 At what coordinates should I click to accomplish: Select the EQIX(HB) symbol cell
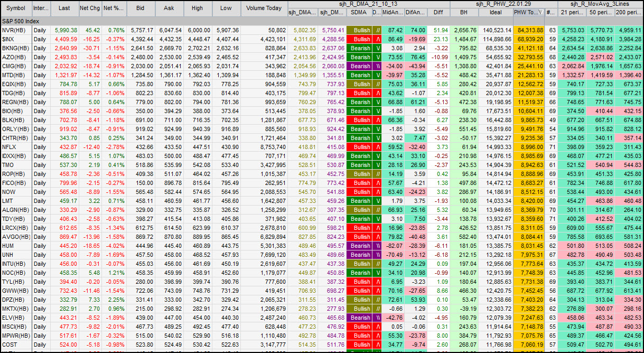(16, 84)
